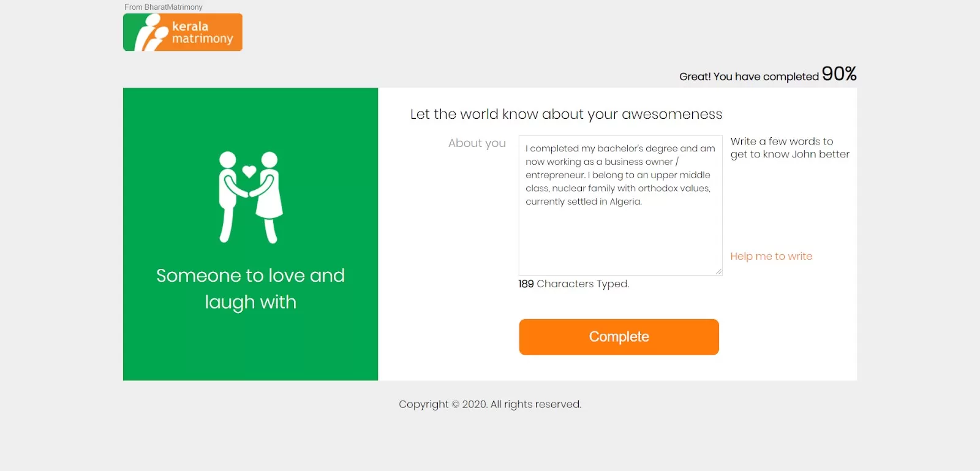This screenshot has width=980, height=471.
Task: Click the male figure in couple illustration
Action: click(228, 196)
